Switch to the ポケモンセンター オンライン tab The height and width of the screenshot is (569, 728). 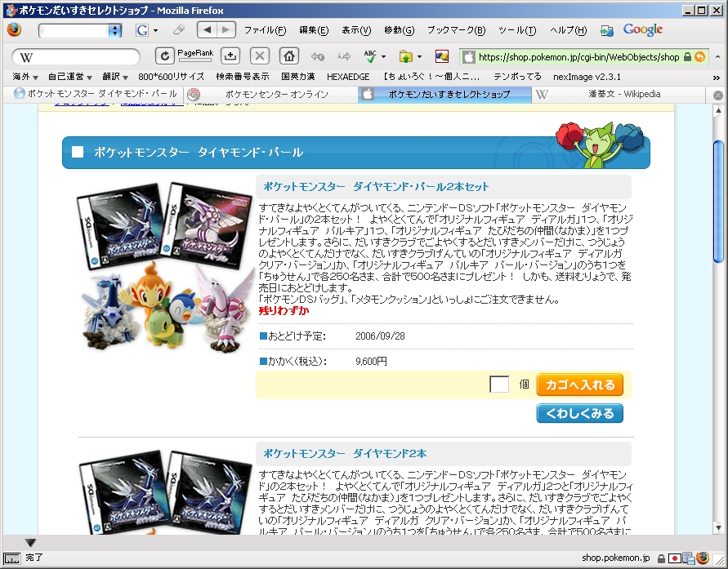270,94
